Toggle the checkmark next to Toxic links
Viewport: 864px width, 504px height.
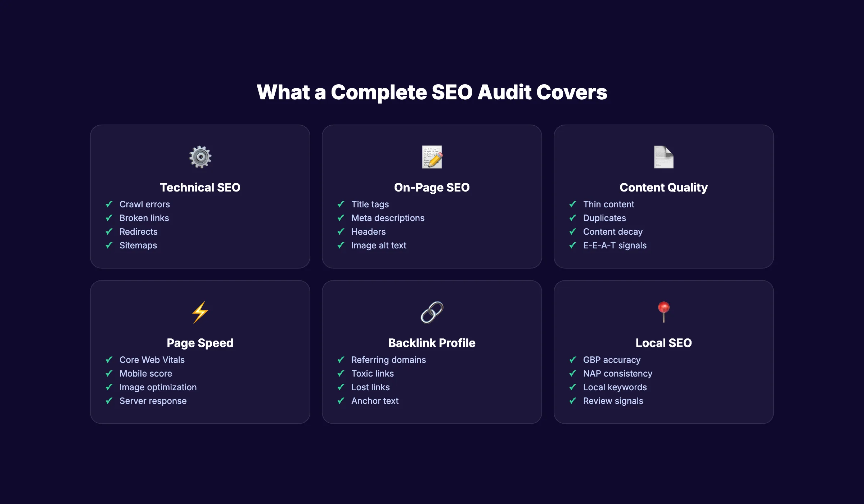pyautogui.click(x=341, y=373)
